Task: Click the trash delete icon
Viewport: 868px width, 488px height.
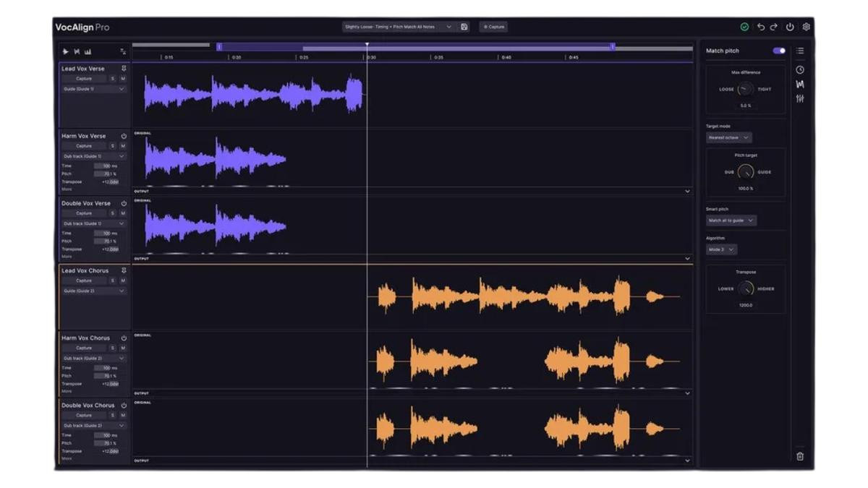Action: point(800,456)
